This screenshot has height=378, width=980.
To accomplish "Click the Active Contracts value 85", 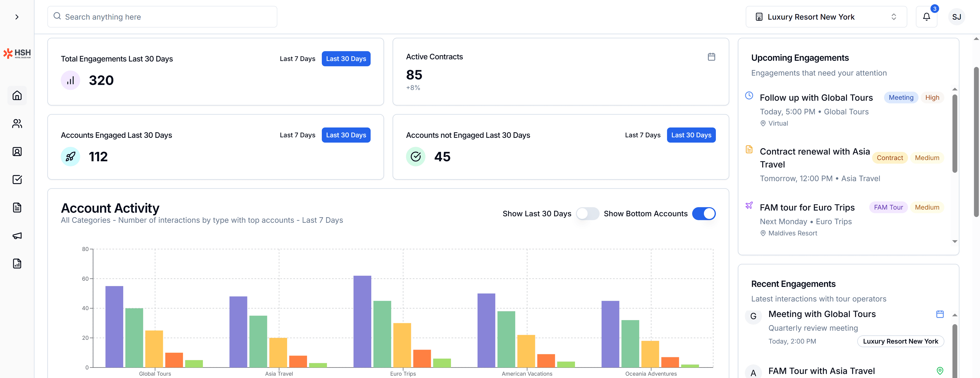I will pyautogui.click(x=414, y=75).
